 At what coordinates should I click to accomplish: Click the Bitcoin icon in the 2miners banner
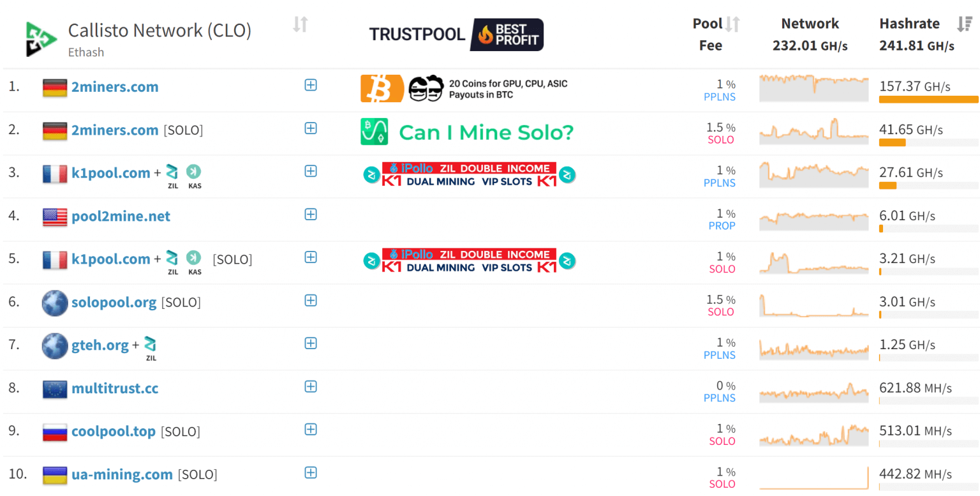pos(381,88)
